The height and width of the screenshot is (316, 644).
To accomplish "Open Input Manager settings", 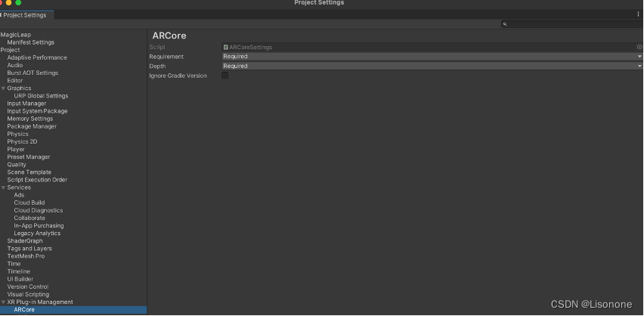I will click(26, 104).
